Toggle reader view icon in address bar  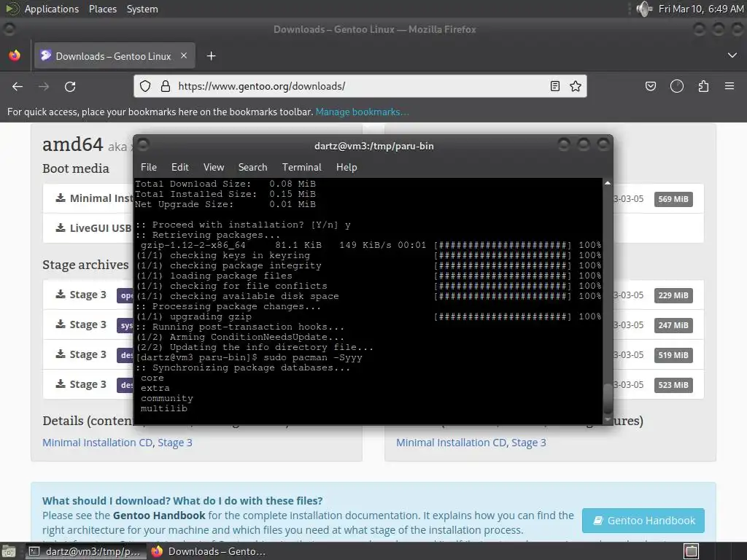pos(555,86)
